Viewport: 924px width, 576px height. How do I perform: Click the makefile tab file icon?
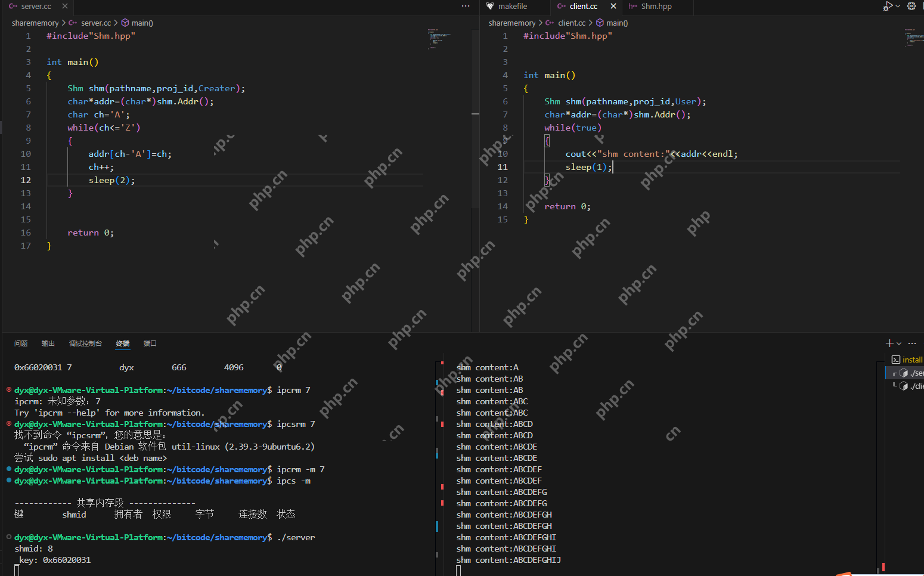pos(490,7)
